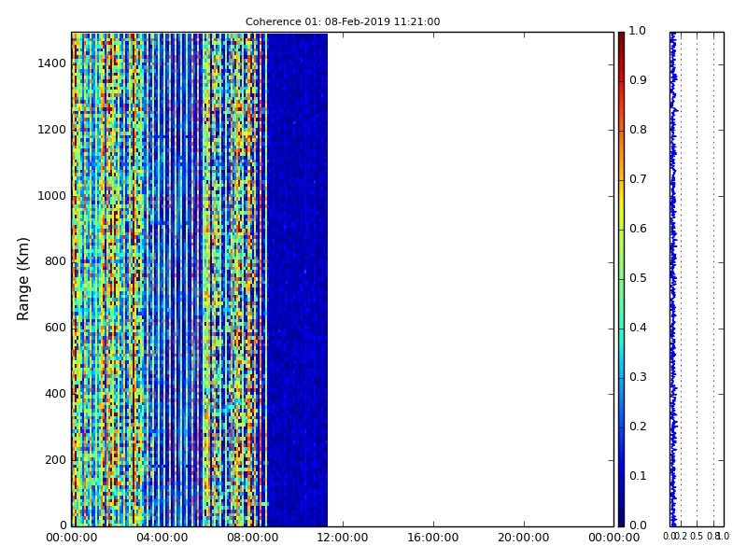Click the 1200 range tick label
Viewport: 747px width, 560px height.
tap(52, 130)
